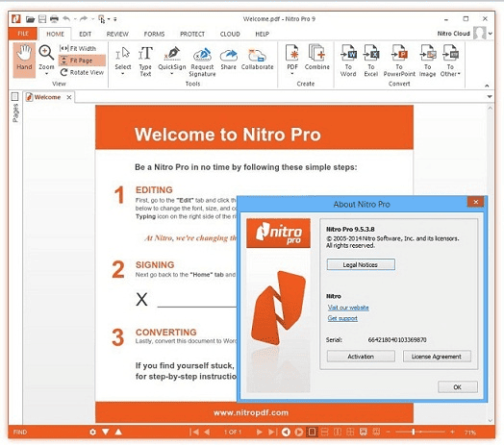Open Nitro Cloud account dropdown arrow
Screen dimensions: 504x445
pyautogui.click(x=491, y=33)
